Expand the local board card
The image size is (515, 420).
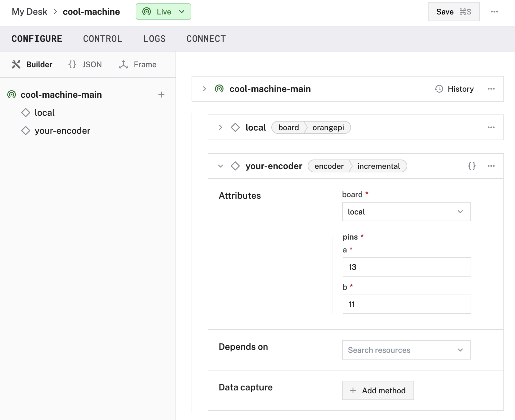point(221,127)
